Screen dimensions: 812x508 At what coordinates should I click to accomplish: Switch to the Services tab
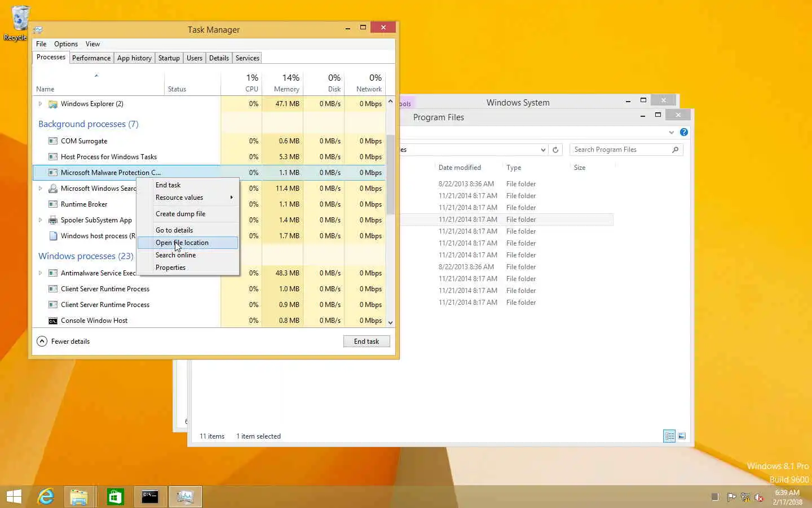248,58
